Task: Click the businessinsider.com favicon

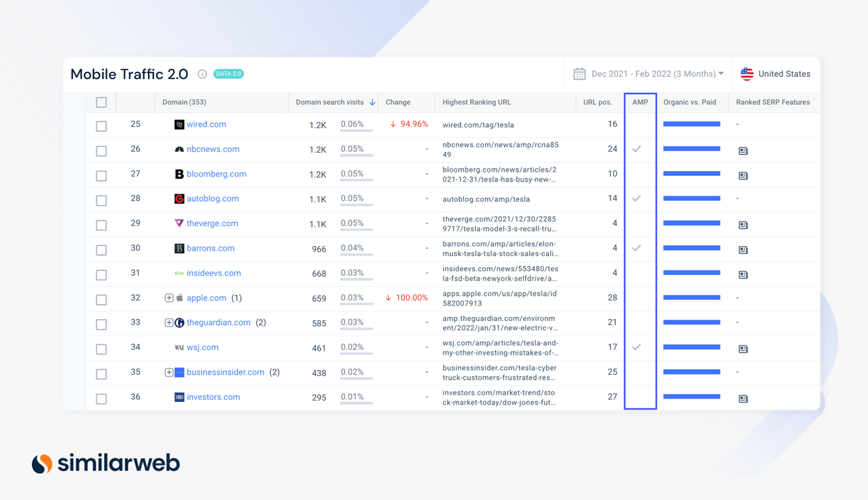Action: pos(179,373)
